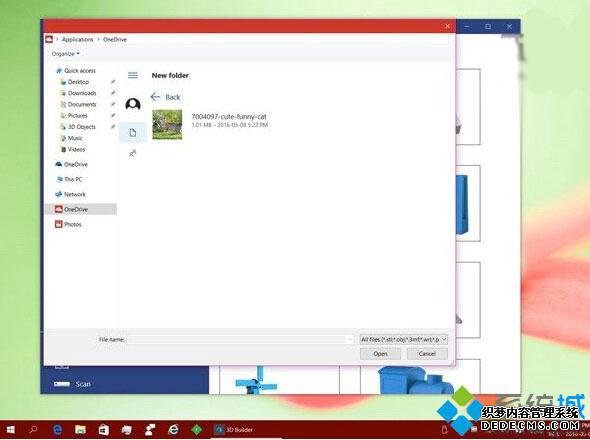Select file name 7004097-cute-funny-cat

tap(229, 117)
